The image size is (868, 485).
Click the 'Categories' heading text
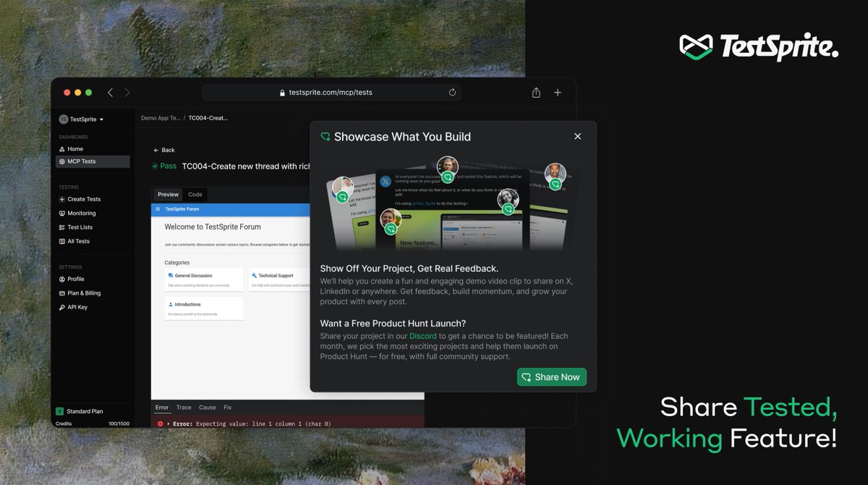coord(177,263)
